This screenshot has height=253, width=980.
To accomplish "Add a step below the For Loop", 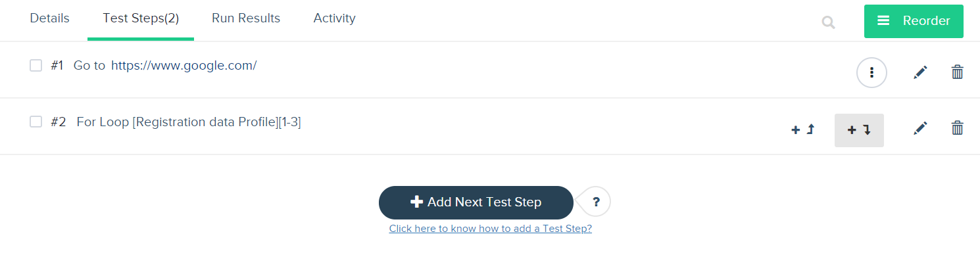I will (x=859, y=130).
